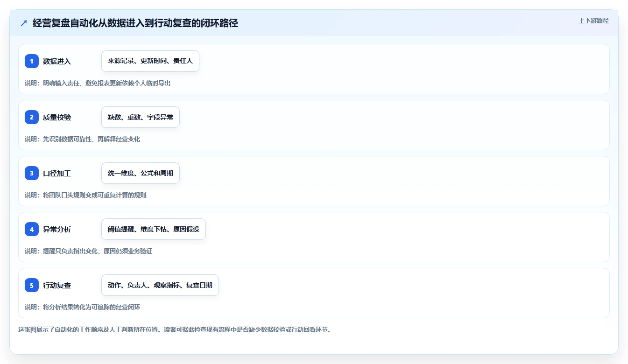
Task: Click the 异常分析 step title
Action: [x=57, y=230]
